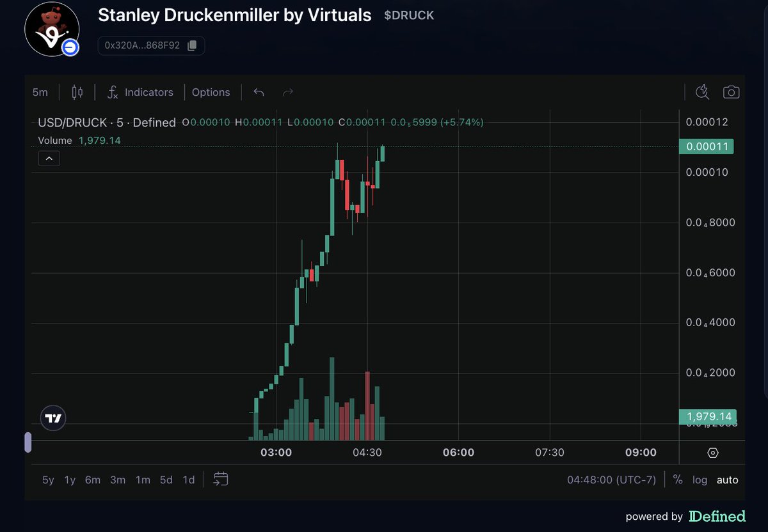Toggle the log scale
The height and width of the screenshot is (532, 768).
(700, 480)
